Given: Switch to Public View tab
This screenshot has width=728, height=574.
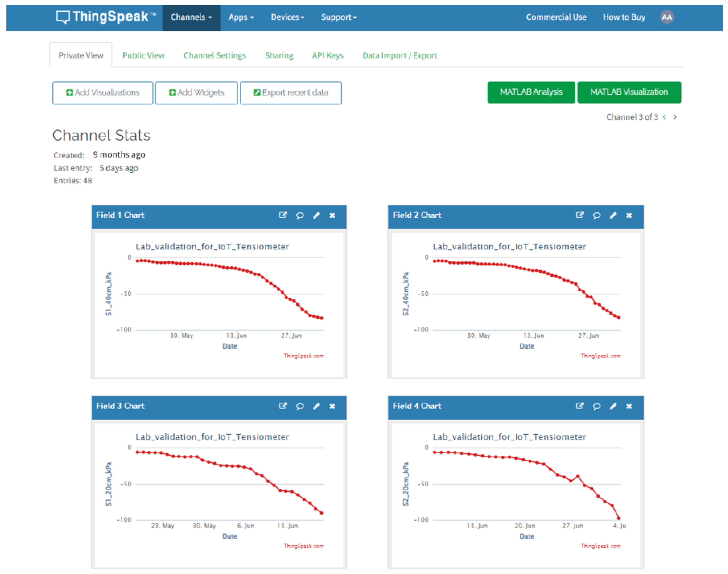Looking at the screenshot, I should point(143,56).
